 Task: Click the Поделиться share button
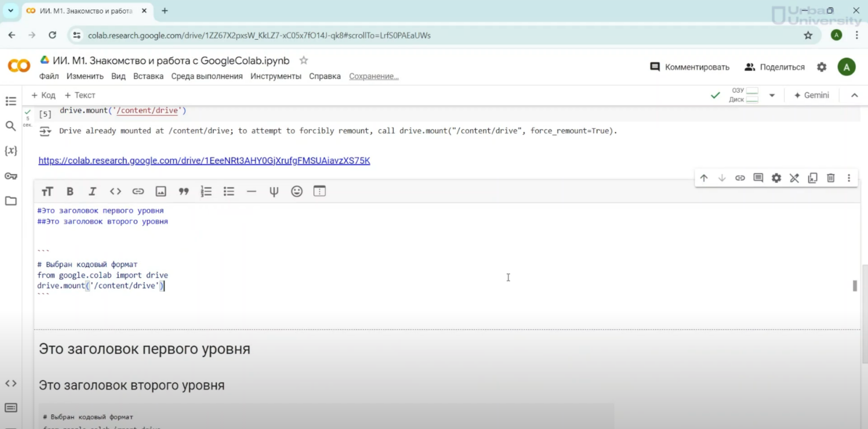(x=774, y=67)
